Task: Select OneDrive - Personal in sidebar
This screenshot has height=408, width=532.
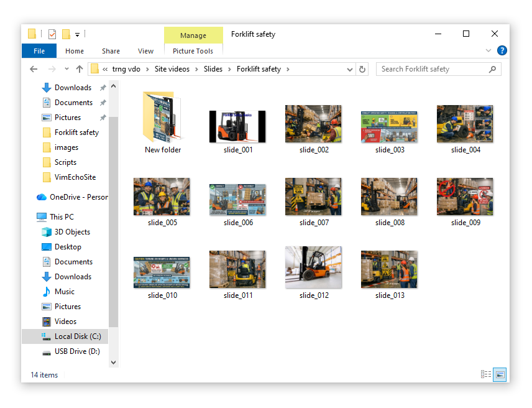Action: tap(79, 197)
